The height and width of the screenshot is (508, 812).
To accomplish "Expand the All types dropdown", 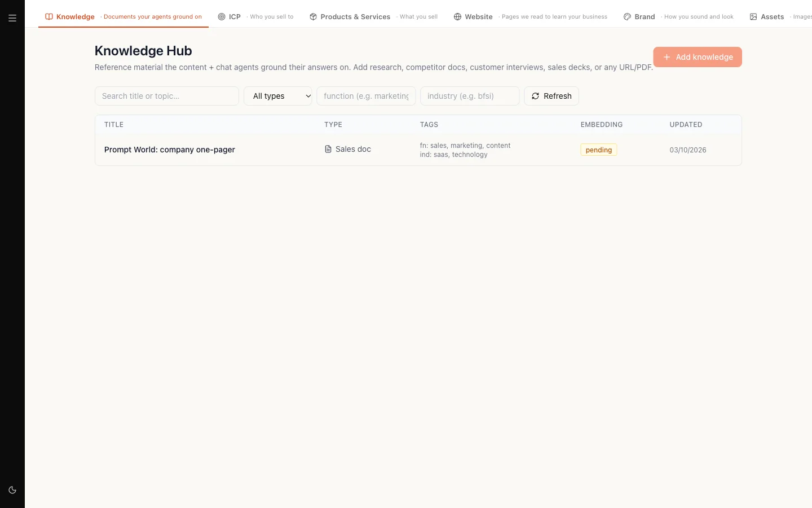I will [x=278, y=96].
